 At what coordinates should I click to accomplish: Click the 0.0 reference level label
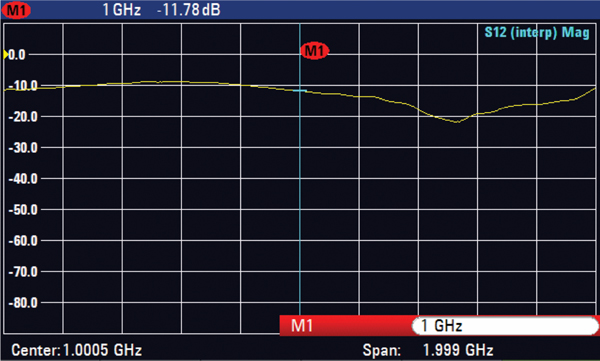17,55
